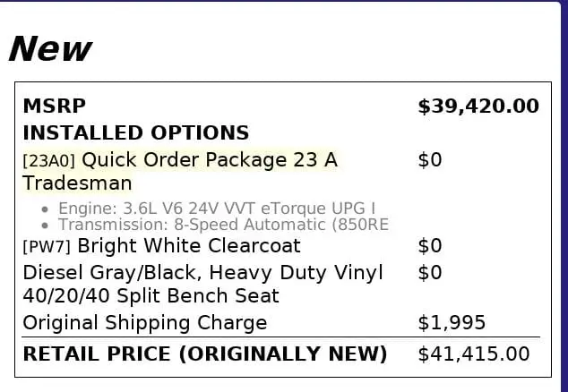
Task: Click the INSTALLED OPTIONS heading
Action: pos(135,133)
